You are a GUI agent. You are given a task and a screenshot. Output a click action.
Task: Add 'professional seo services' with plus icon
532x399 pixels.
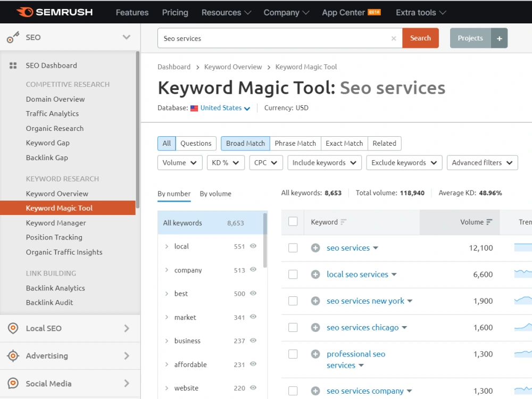tap(315, 354)
